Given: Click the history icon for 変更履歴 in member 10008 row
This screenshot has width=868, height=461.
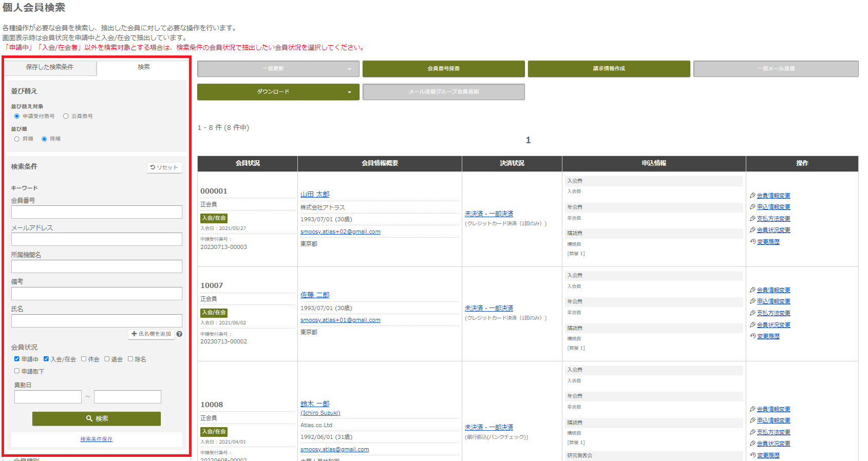Looking at the screenshot, I should coord(752,455).
